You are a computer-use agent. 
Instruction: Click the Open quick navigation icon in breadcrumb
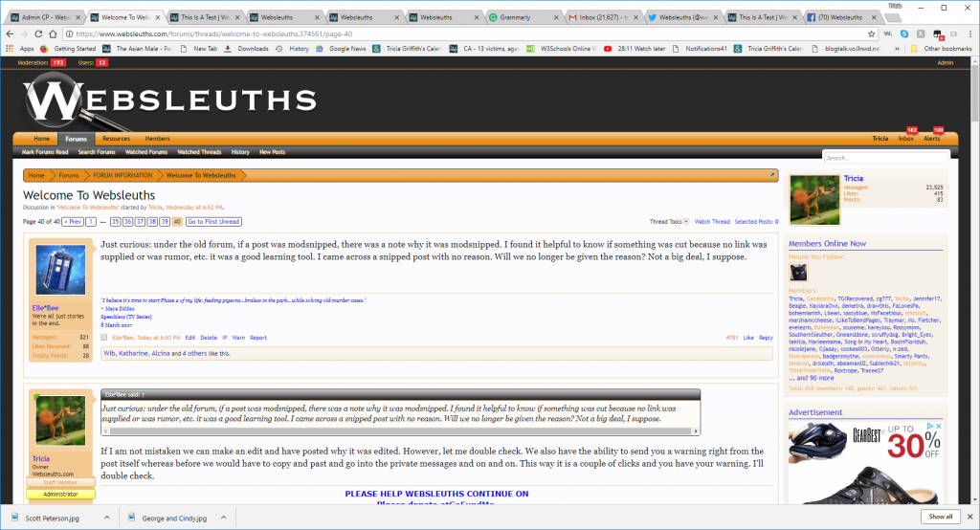coord(772,175)
